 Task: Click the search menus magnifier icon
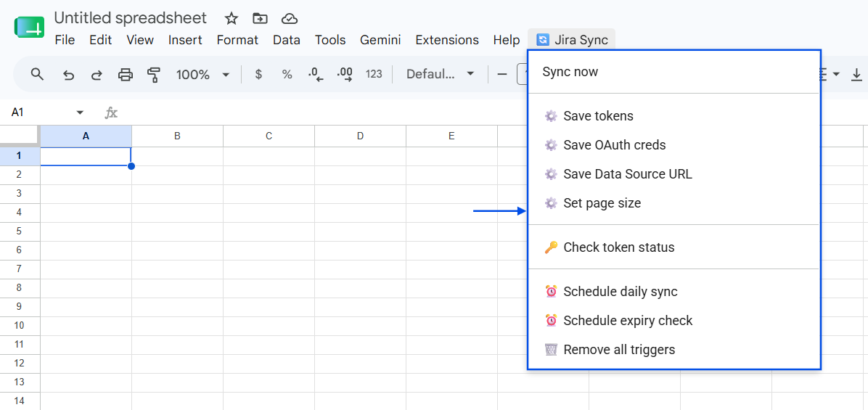pyautogui.click(x=37, y=74)
